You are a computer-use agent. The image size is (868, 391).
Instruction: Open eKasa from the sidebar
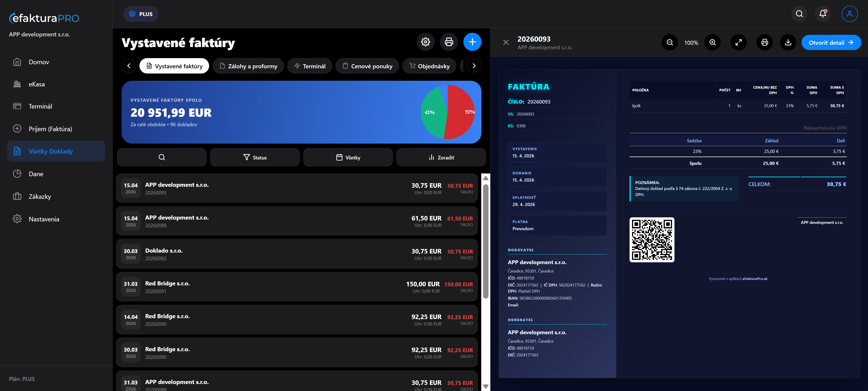tap(56, 84)
